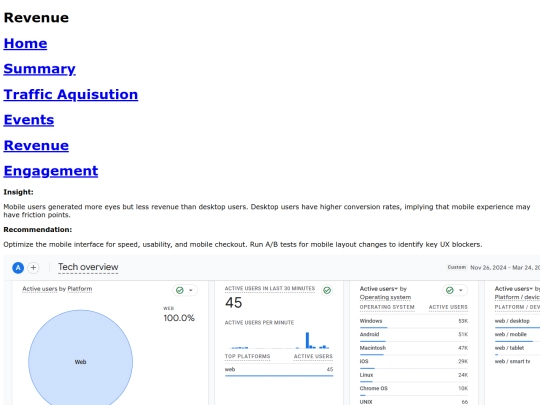Add comparison with the plus icon

[x=33, y=268]
